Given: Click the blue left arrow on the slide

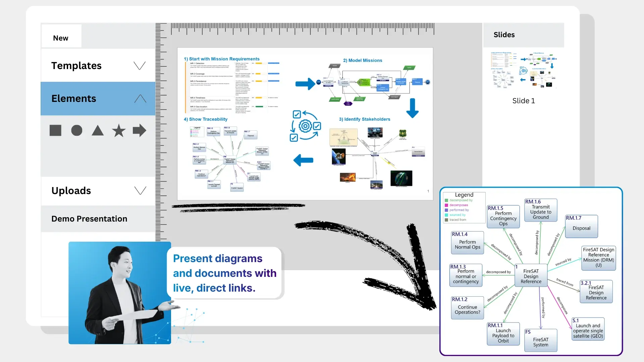Looking at the screenshot, I should [x=303, y=160].
